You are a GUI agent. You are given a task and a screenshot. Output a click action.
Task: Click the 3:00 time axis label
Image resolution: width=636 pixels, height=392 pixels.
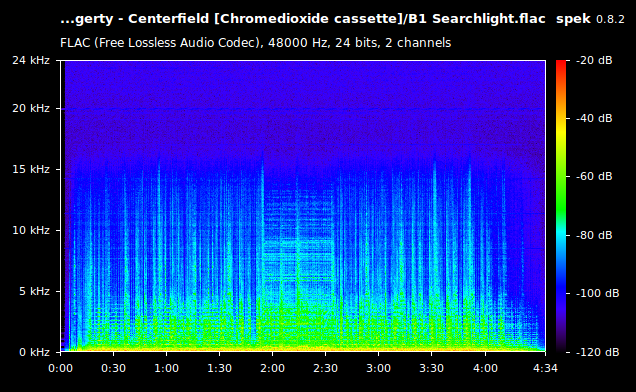(x=378, y=368)
